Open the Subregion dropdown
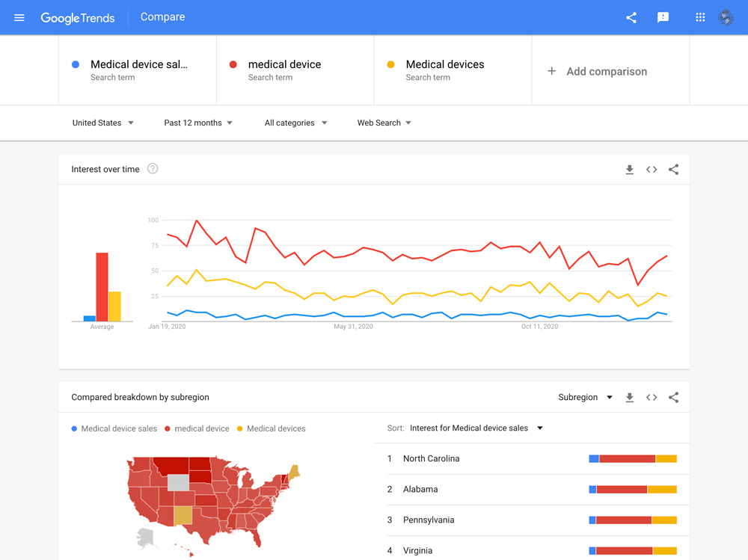This screenshot has width=748, height=560. (585, 397)
